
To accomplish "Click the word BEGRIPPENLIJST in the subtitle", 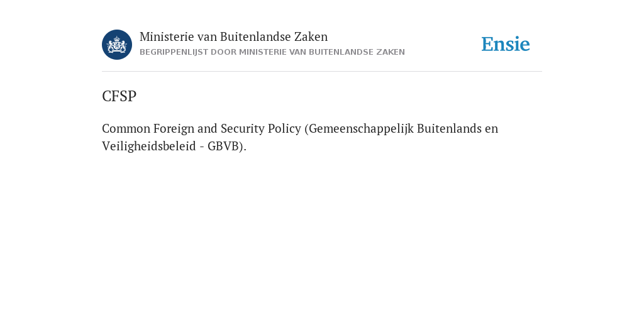I will [x=174, y=52].
